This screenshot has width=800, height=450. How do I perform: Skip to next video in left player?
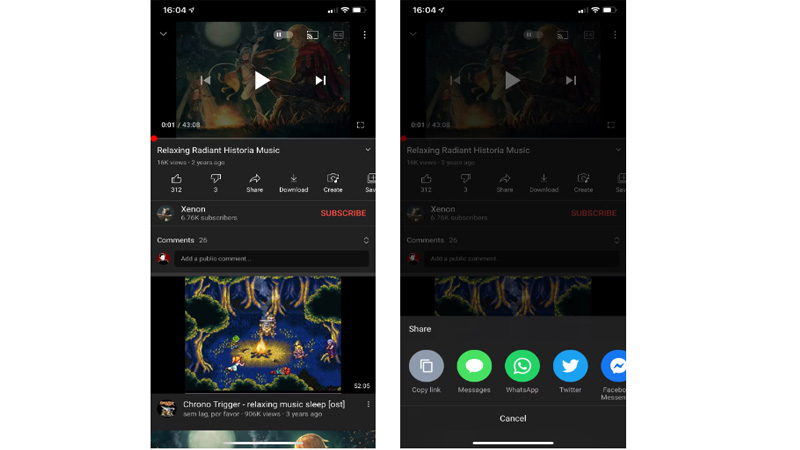coord(320,80)
